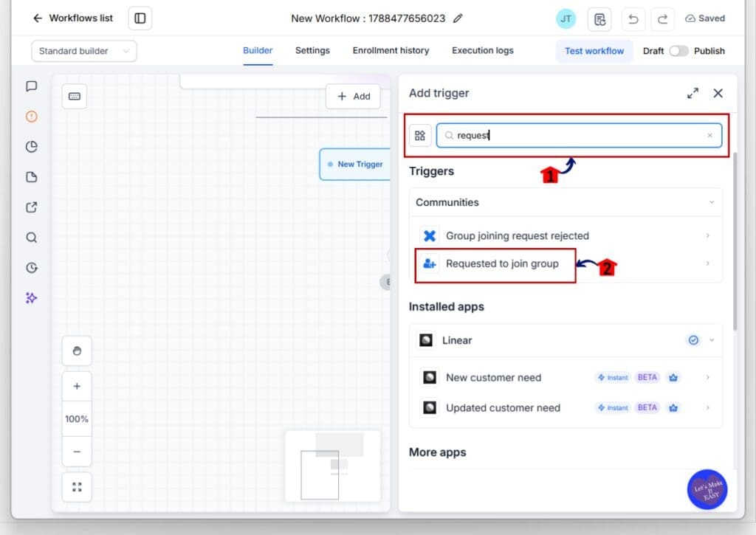Open arrow for Updated customer need
756x535 pixels.
[708, 408]
